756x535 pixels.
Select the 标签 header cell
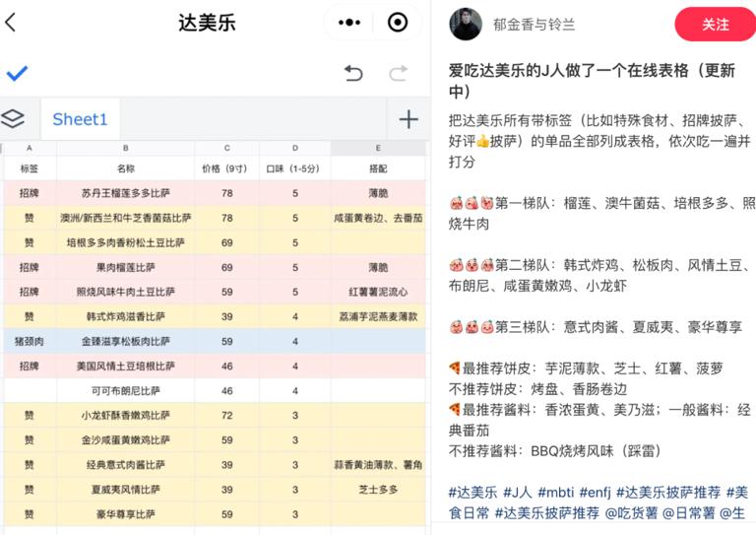pyautogui.click(x=30, y=168)
